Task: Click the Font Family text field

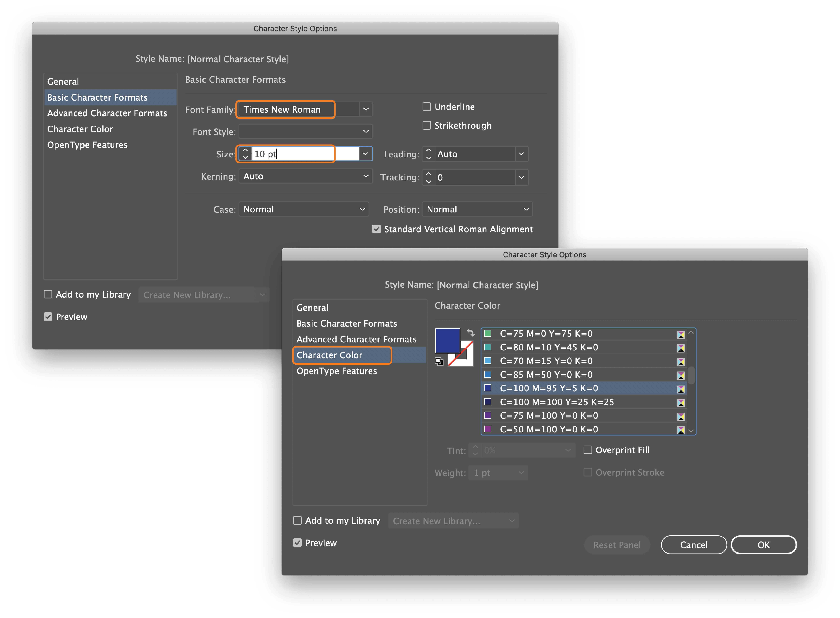Action: tap(299, 109)
